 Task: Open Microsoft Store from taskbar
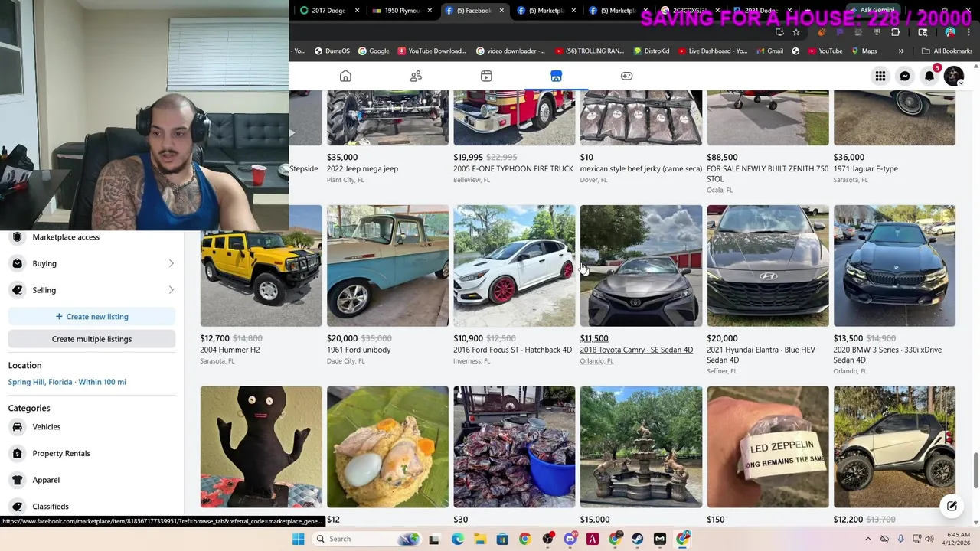coord(502,539)
